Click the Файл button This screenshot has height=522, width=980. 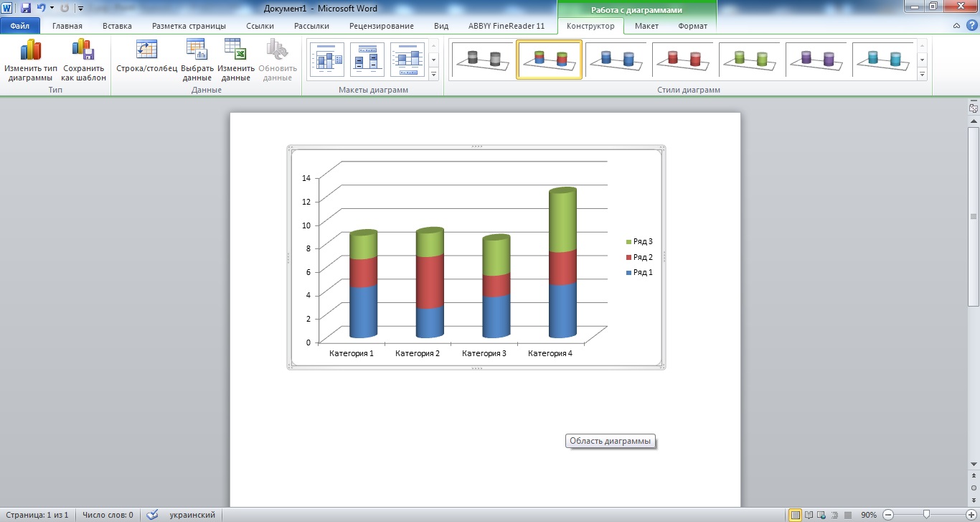(19, 26)
